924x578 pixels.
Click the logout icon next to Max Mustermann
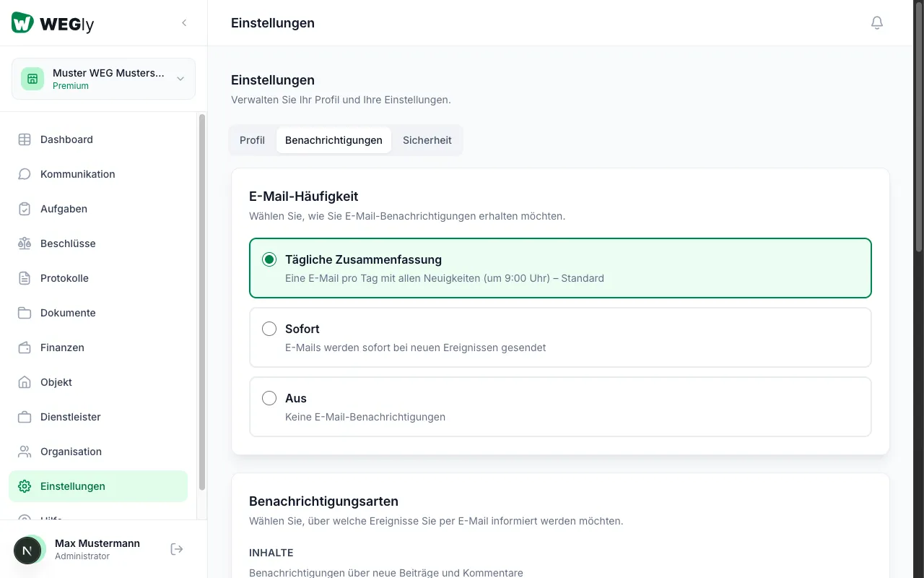coord(177,549)
